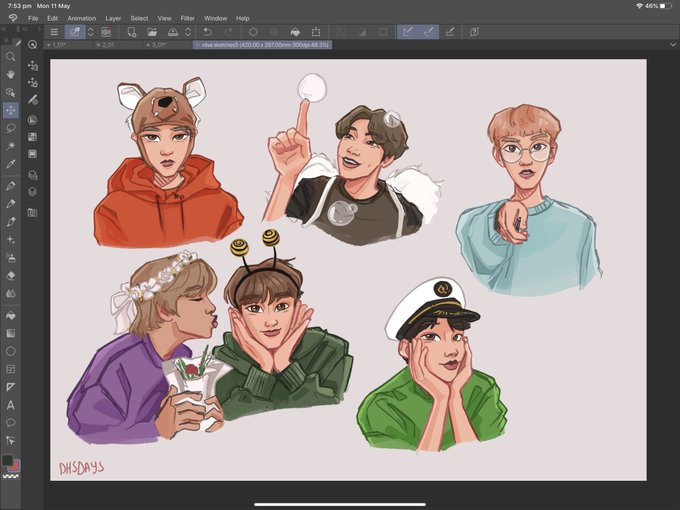The width and height of the screenshot is (680, 510).
Task: Click the Open file folder icon
Action: click(x=152, y=32)
